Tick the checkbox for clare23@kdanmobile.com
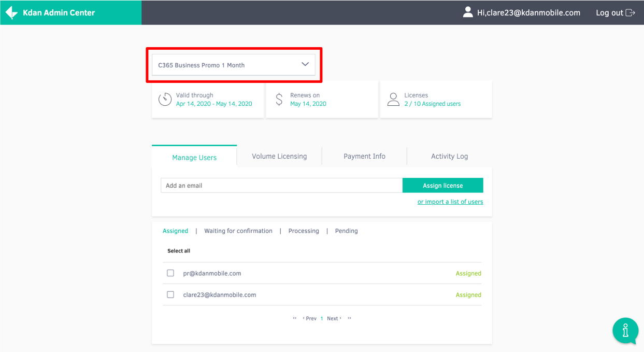644x352 pixels. [x=170, y=294]
